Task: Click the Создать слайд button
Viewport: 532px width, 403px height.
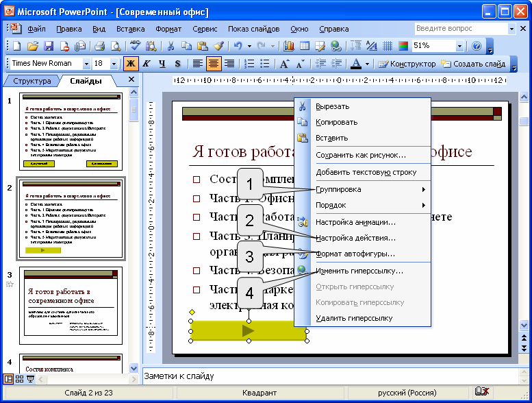Action: 473,64
